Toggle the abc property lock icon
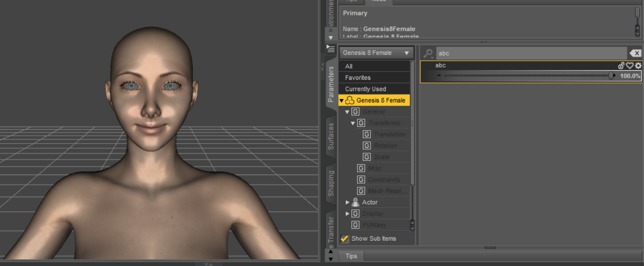 point(621,66)
